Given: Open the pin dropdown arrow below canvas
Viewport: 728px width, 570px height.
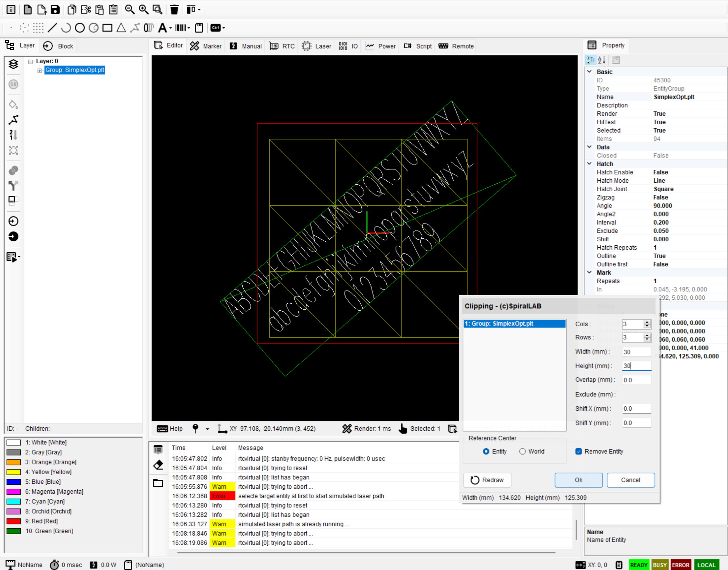Looking at the screenshot, I should click(208, 429).
